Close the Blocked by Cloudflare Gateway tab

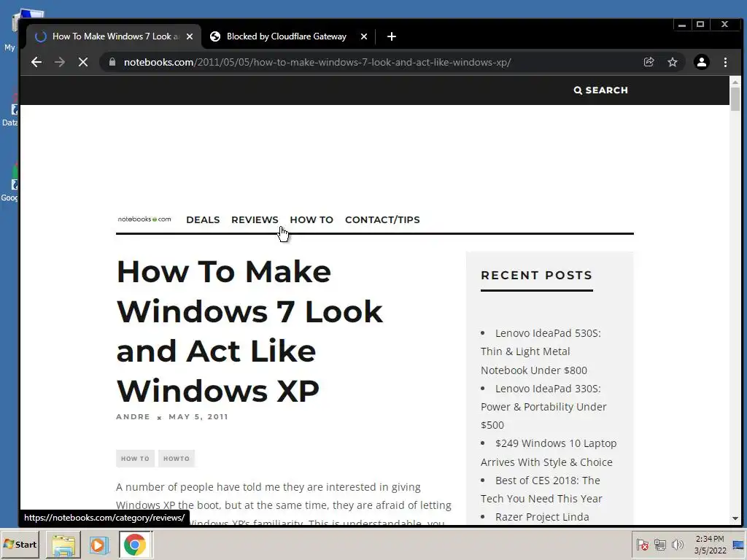pyautogui.click(x=364, y=36)
